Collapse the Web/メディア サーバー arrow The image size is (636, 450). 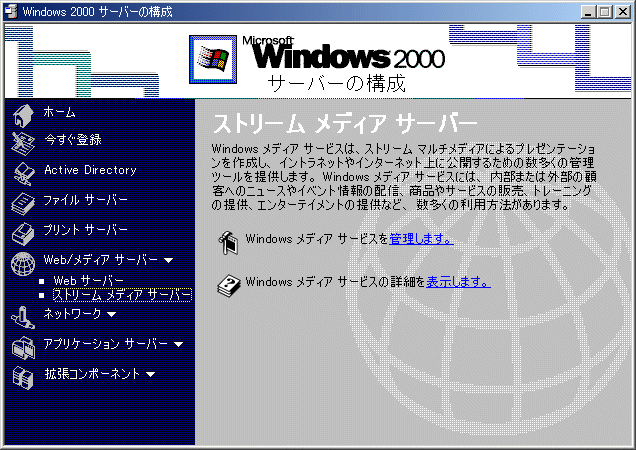pyautogui.click(x=169, y=260)
